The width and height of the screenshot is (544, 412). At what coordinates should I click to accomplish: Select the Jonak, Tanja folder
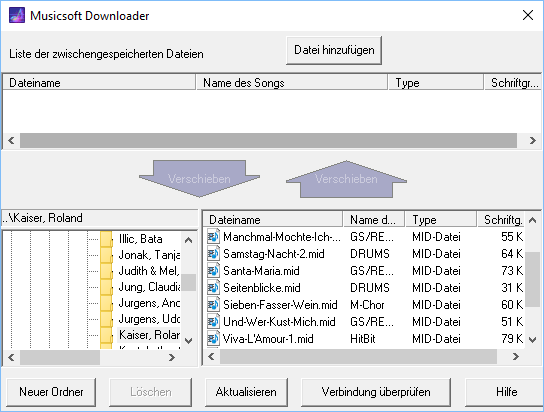coord(149,255)
